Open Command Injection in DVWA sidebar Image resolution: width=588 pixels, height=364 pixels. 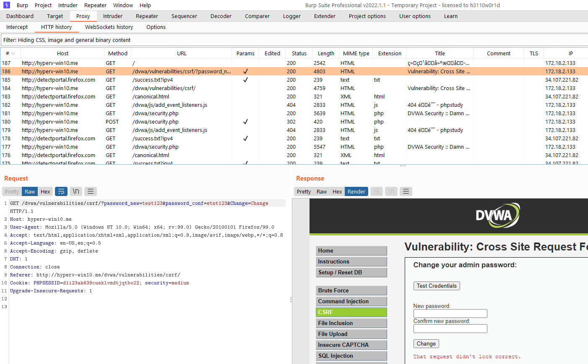tap(351, 301)
